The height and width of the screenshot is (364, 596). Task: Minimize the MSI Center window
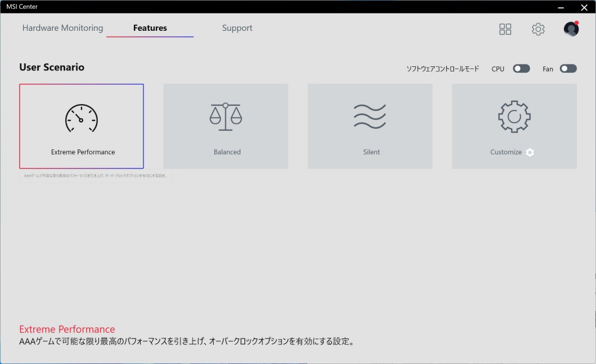(560, 8)
